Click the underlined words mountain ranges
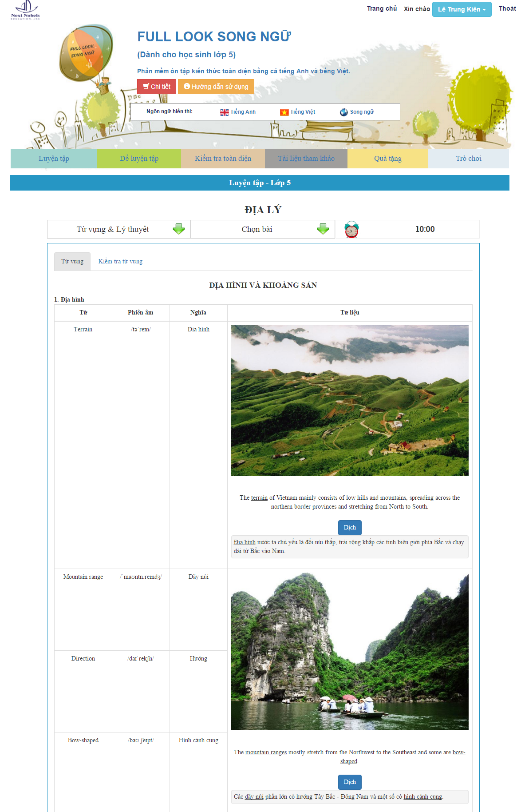Image resolution: width=517 pixels, height=812 pixels. [266, 752]
